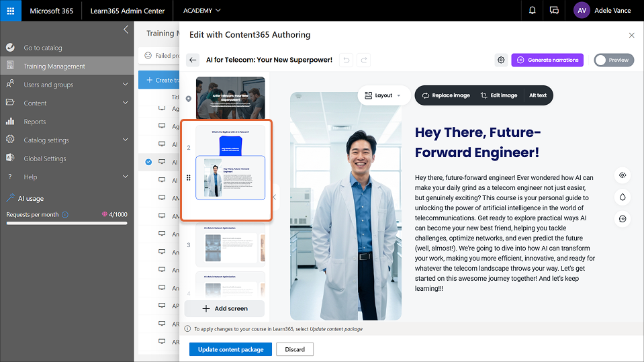The image size is (644, 362).
Task: Click the Generate narrations button
Action: (547, 60)
